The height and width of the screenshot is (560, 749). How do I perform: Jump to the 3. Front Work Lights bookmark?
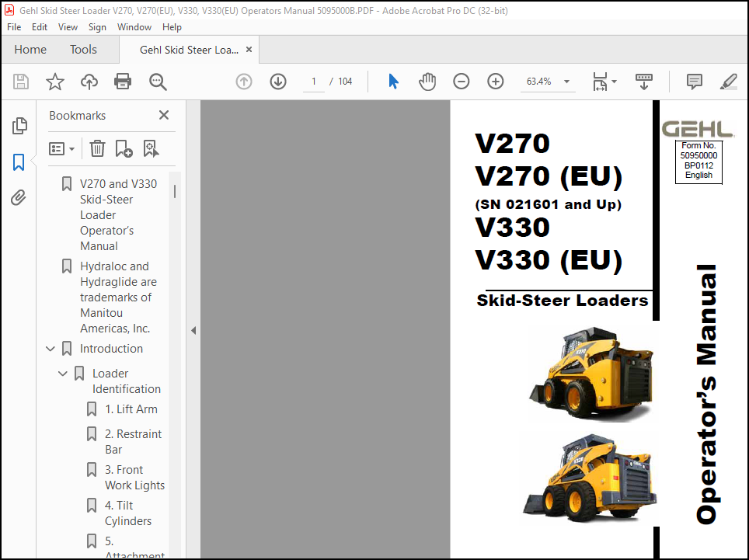[134, 478]
